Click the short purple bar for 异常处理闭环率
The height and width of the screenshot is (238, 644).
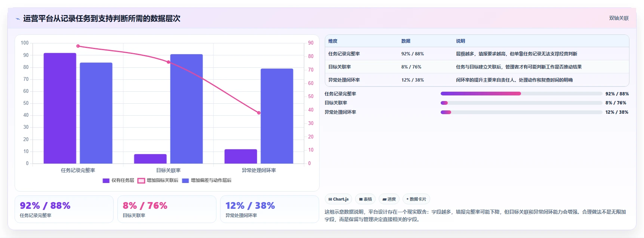click(241, 156)
